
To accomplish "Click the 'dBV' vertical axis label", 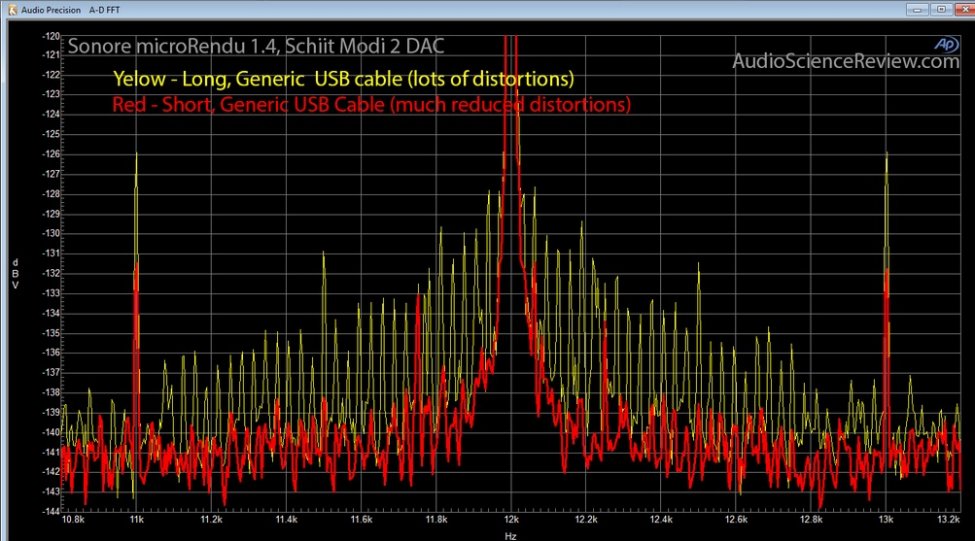I will tap(16, 274).
